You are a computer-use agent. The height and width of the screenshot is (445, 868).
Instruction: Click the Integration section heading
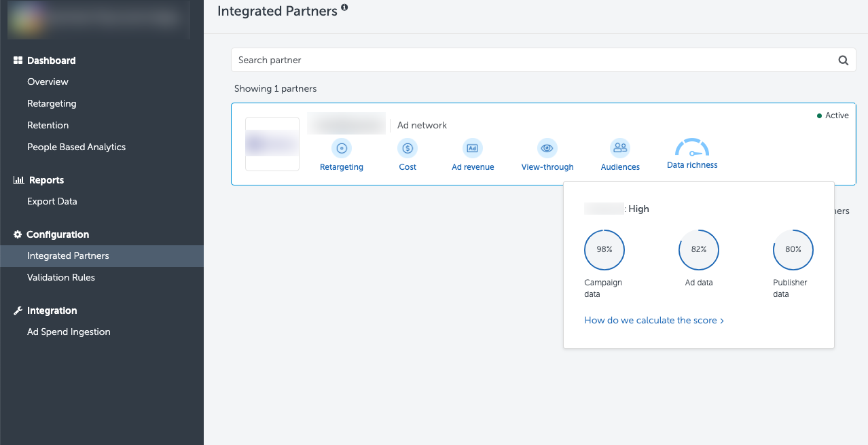pyautogui.click(x=52, y=310)
